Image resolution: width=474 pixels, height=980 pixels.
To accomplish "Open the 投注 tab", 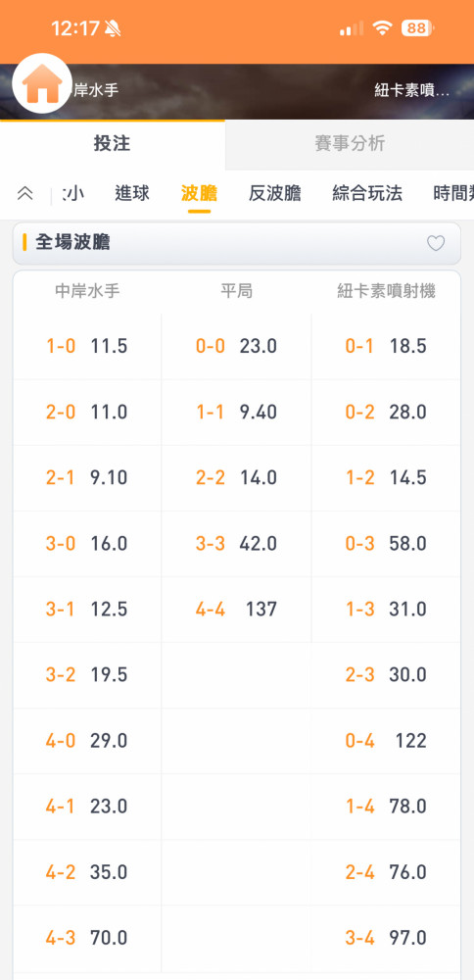I will coord(113,144).
